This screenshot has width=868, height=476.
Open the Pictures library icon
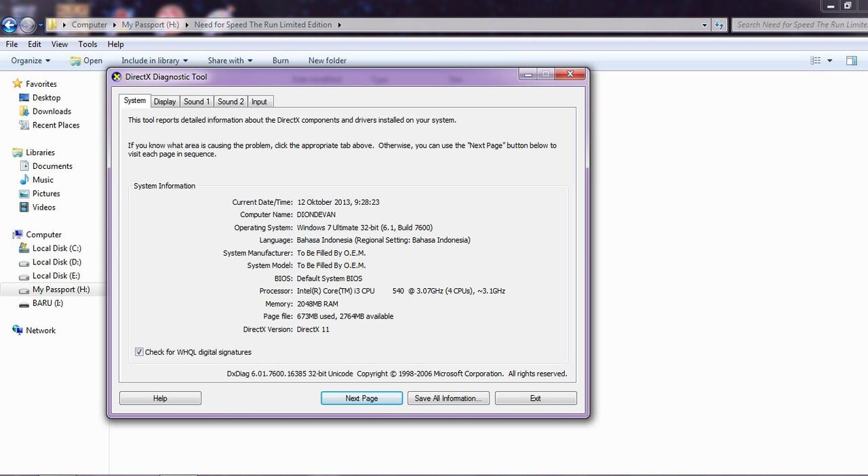[x=24, y=193]
